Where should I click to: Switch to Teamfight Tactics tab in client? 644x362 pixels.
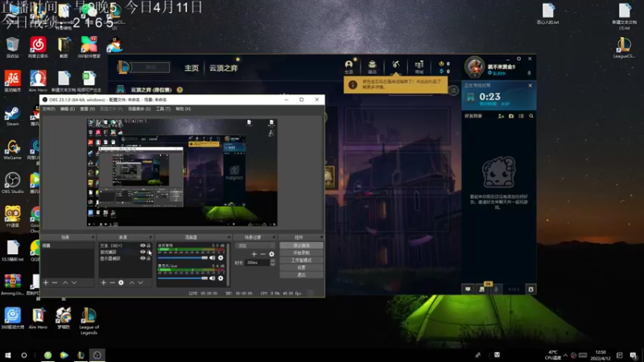pyautogui.click(x=224, y=68)
